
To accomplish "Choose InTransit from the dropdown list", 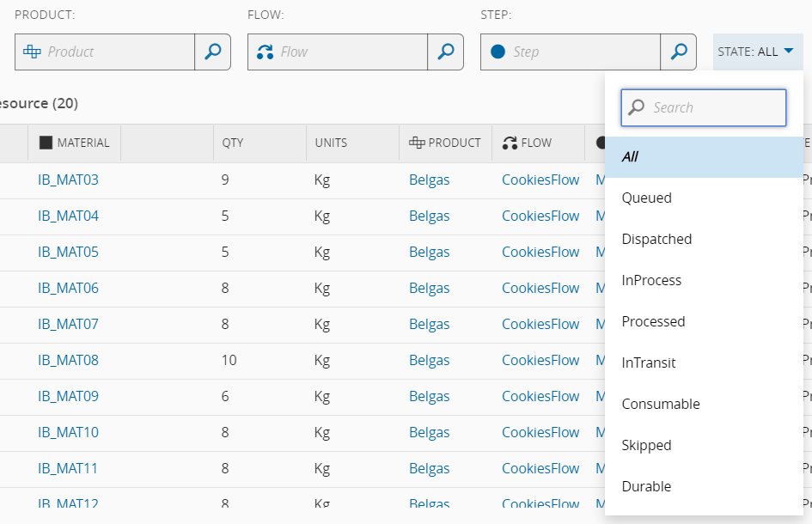I will pos(649,363).
